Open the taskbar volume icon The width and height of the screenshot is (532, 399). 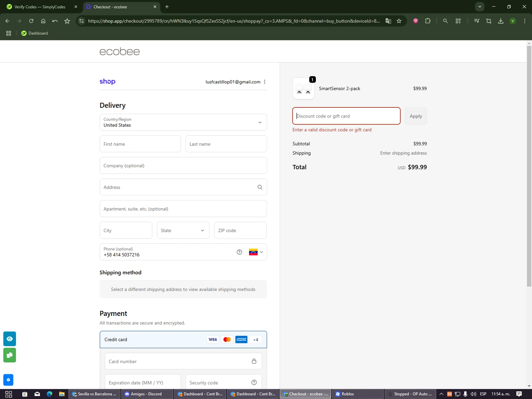coord(473,394)
